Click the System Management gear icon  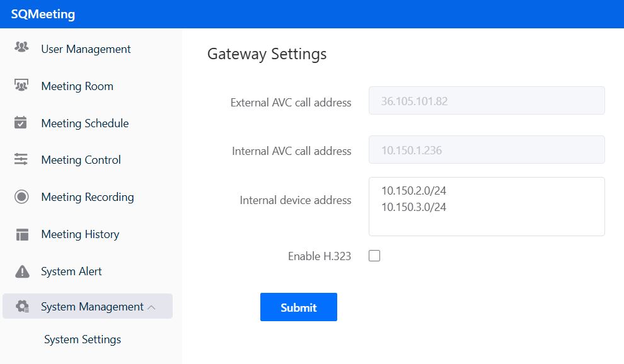click(x=22, y=307)
